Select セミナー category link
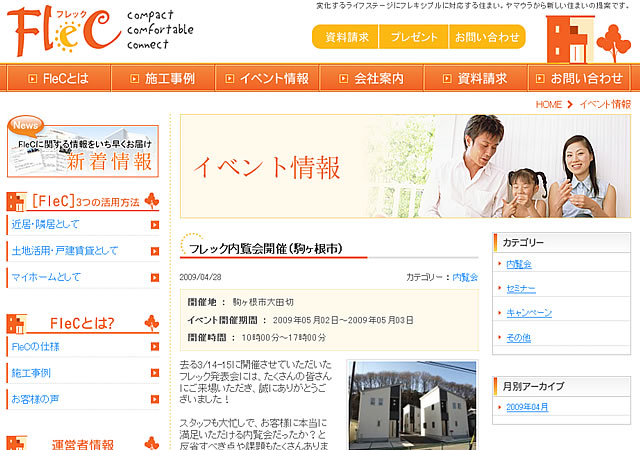640x450 pixels. pos(521,289)
